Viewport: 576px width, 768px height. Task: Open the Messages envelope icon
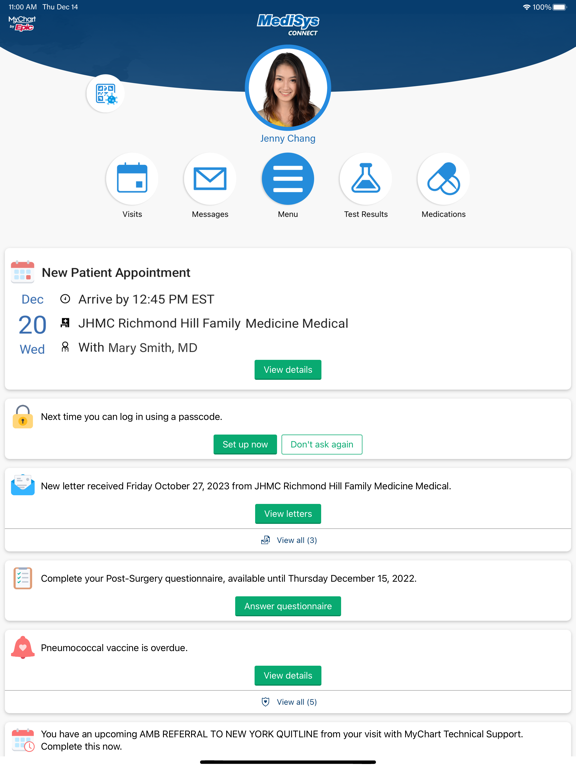pyautogui.click(x=210, y=179)
